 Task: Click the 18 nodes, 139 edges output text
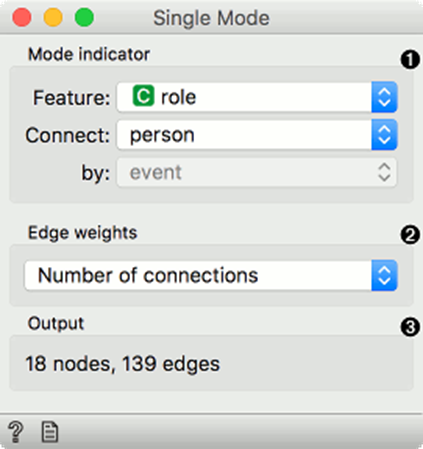click(x=123, y=364)
